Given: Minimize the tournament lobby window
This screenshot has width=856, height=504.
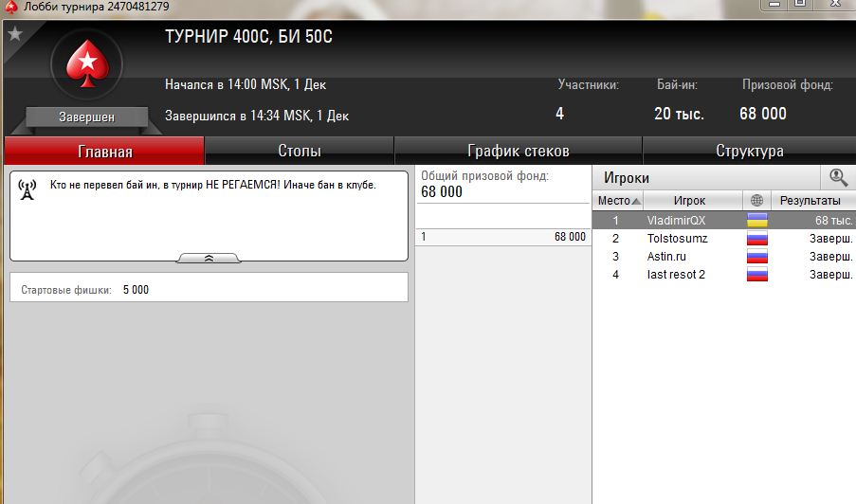Looking at the screenshot, I should click(774, 4).
